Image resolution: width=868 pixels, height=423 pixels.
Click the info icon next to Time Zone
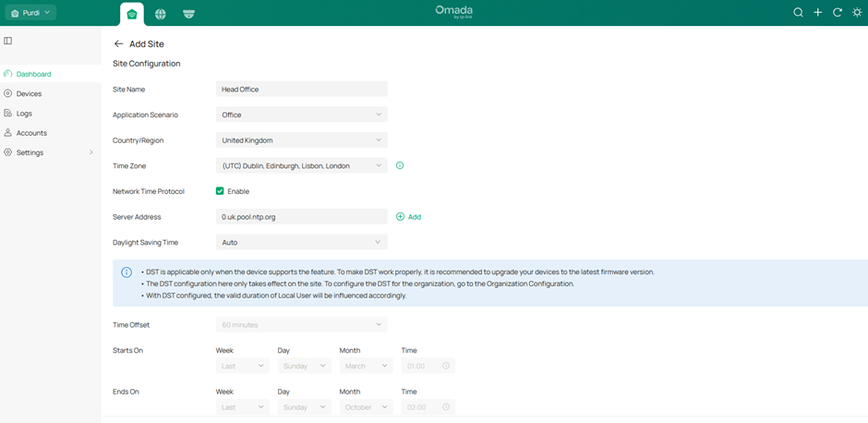point(400,166)
